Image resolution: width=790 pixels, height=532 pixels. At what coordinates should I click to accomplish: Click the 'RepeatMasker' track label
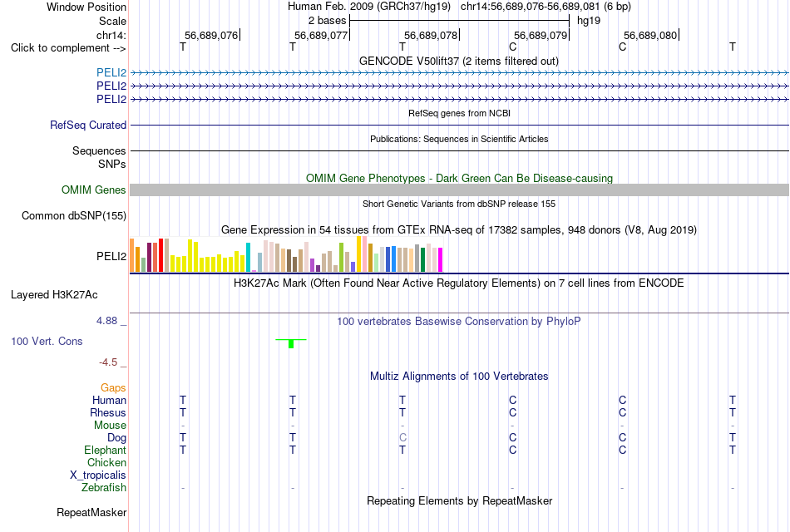pos(91,513)
